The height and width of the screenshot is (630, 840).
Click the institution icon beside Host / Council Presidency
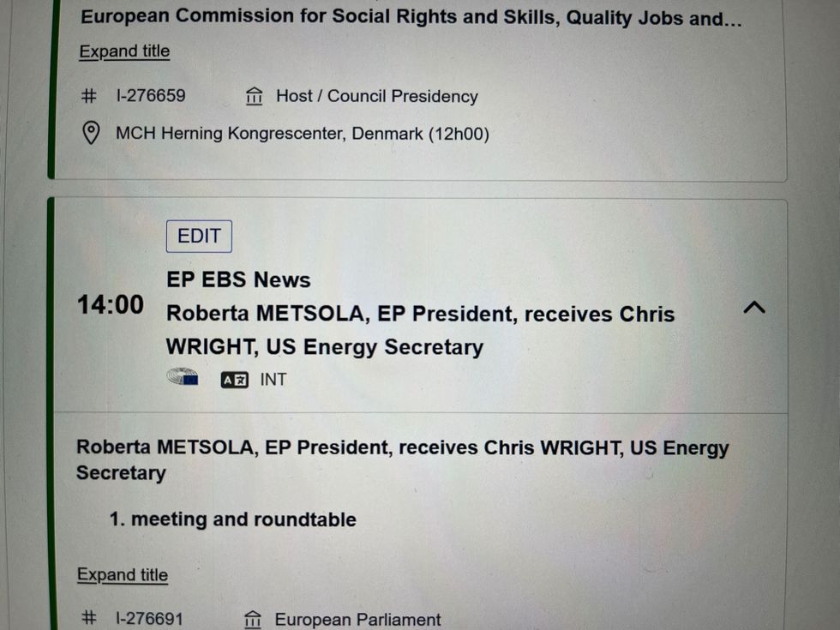click(x=254, y=96)
